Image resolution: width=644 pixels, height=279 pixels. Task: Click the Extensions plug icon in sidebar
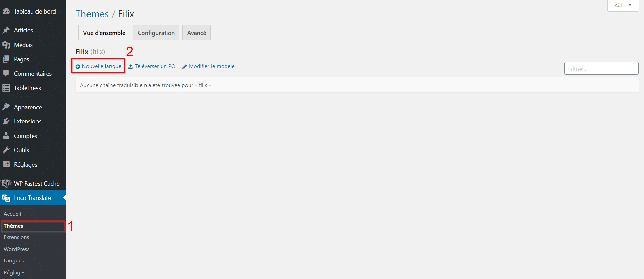(6, 121)
